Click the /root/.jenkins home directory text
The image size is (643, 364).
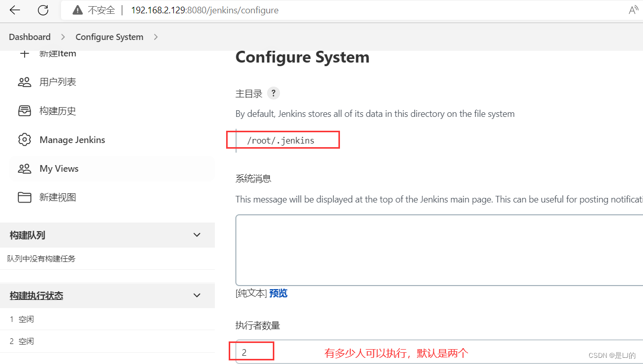(x=280, y=140)
